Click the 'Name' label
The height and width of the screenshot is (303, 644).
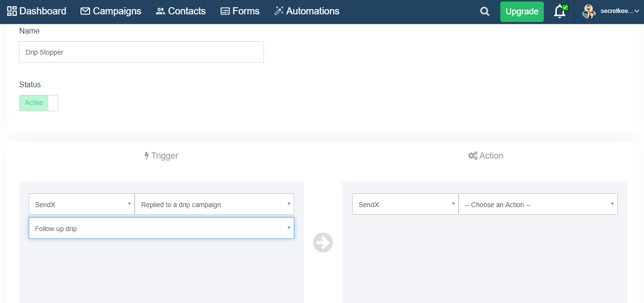pyautogui.click(x=29, y=31)
